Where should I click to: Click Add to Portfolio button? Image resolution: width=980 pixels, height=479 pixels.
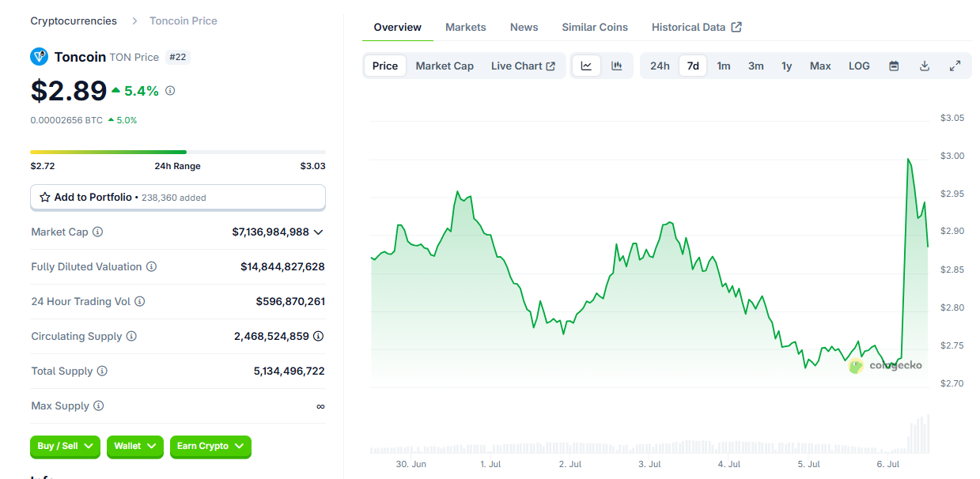pyautogui.click(x=178, y=198)
